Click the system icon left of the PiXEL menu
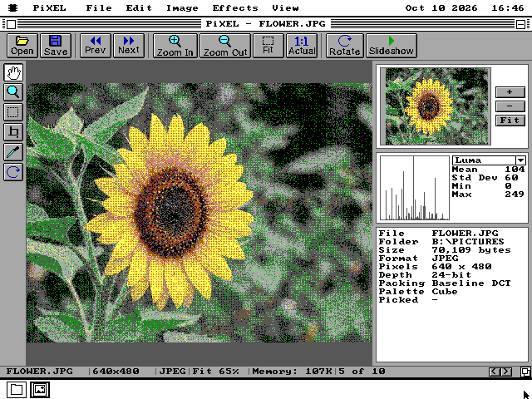The image size is (532, 399). pyautogui.click(x=13, y=7)
